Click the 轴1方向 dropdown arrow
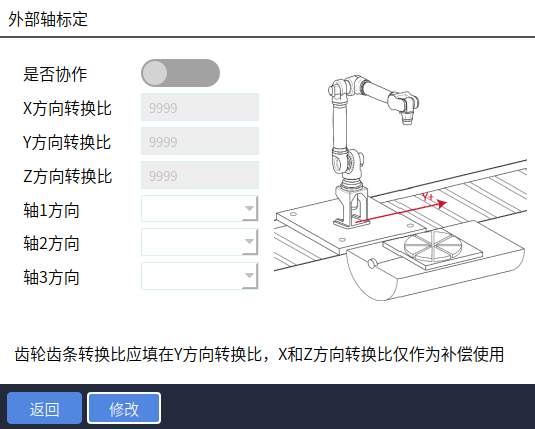 click(x=249, y=209)
